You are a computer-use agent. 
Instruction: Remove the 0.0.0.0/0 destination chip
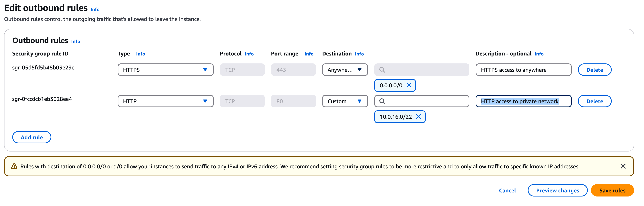(409, 85)
